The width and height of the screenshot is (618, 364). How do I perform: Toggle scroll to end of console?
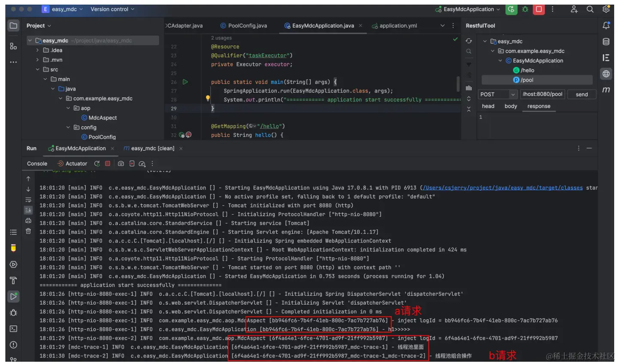(28, 210)
